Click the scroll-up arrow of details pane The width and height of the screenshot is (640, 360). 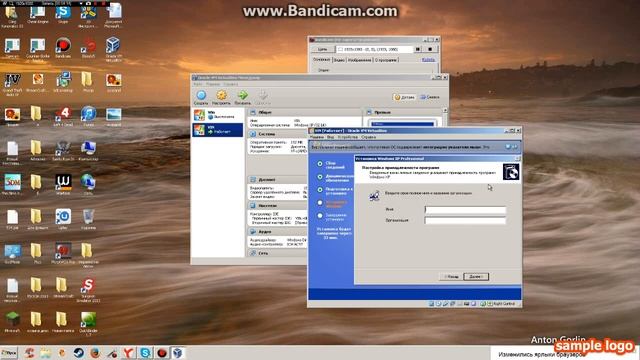445,110
